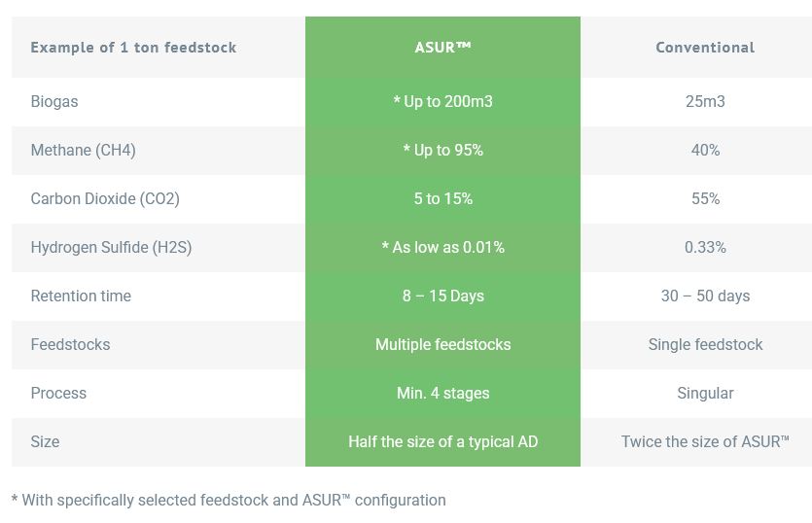Select the Carbon Dioxide (CO2) label

[x=105, y=198]
